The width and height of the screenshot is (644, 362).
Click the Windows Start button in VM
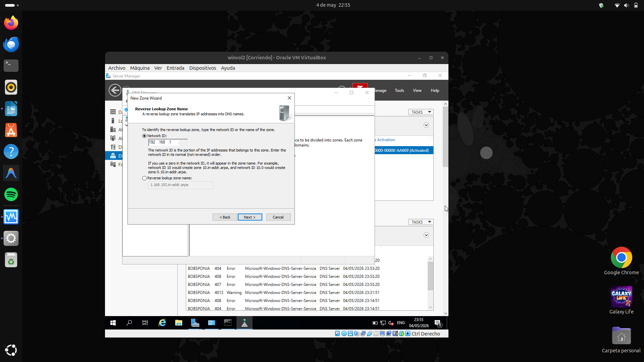(x=113, y=323)
